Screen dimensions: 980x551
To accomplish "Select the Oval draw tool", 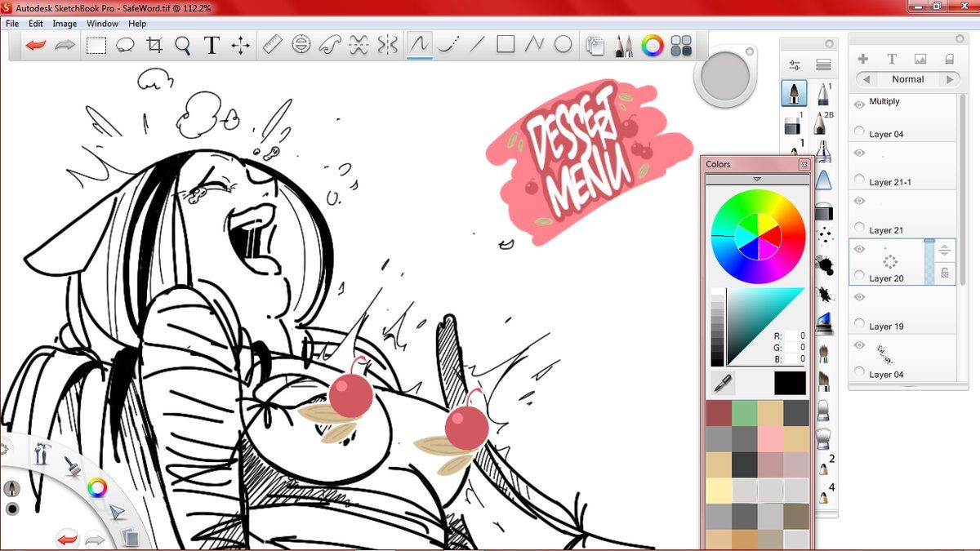I will [563, 45].
